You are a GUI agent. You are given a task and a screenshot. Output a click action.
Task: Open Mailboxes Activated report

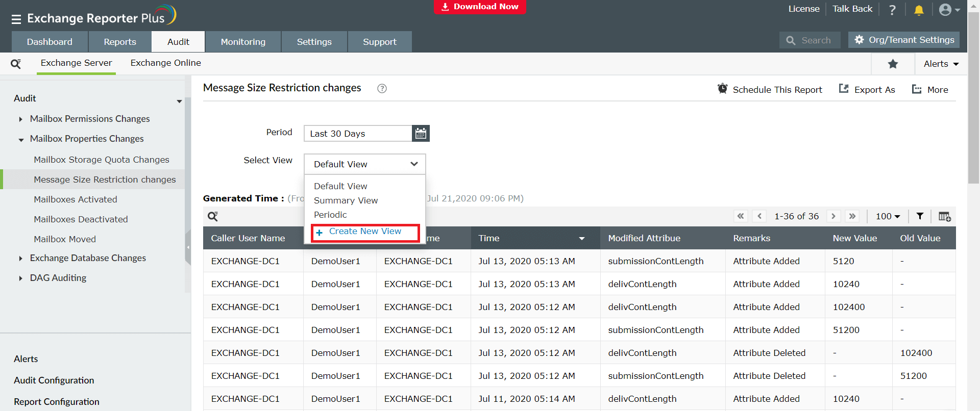click(76, 199)
